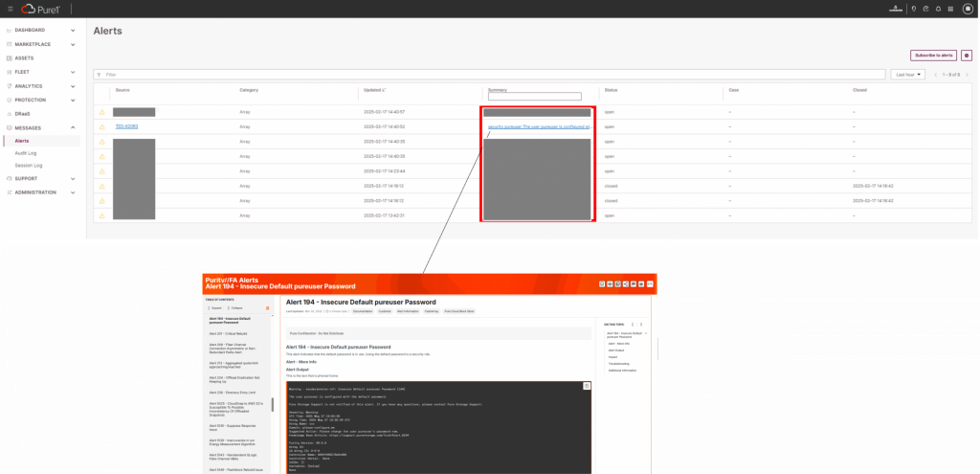Click the settings icon beside Subscribe to alerts
The height and width of the screenshot is (474, 980).
[967, 56]
